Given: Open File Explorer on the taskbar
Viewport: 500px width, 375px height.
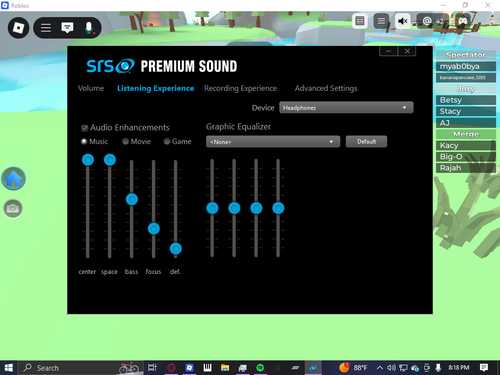Looking at the screenshot, I should [x=225, y=368].
